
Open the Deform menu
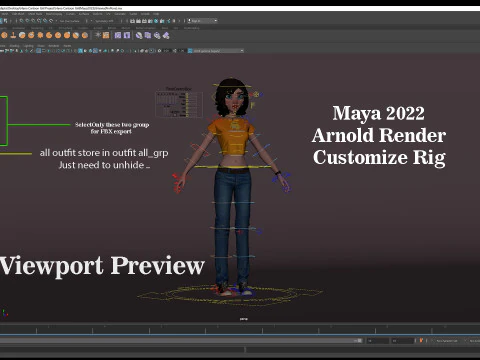coord(98,14)
